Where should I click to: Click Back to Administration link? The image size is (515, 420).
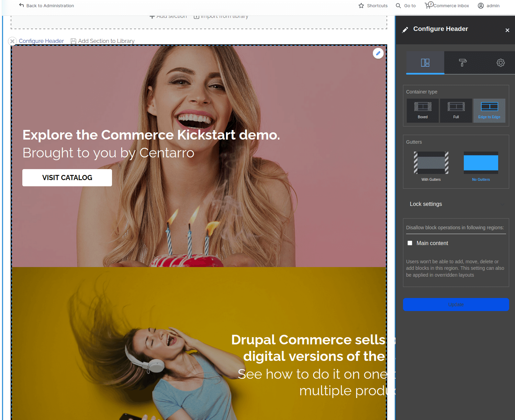coord(50,5)
